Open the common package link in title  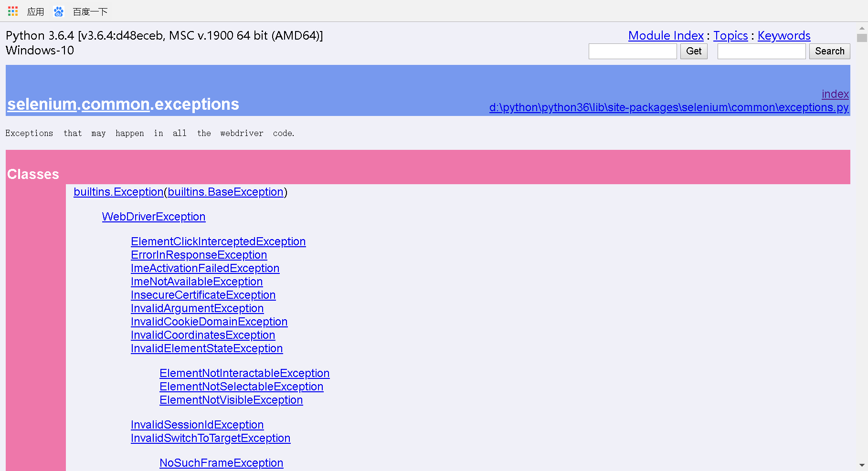pos(116,104)
